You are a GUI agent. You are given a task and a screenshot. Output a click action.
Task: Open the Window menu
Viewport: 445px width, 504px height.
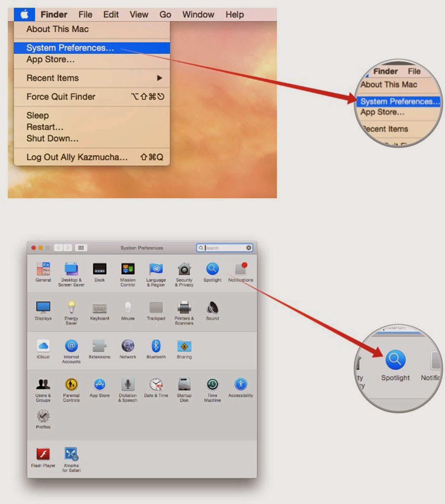pos(198,15)
